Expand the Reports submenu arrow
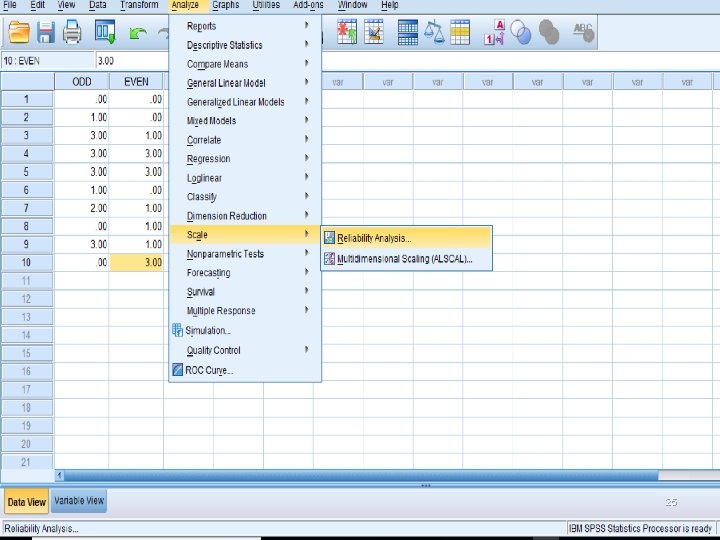This screenshot has height=540, width=720. tap(306, 25)
